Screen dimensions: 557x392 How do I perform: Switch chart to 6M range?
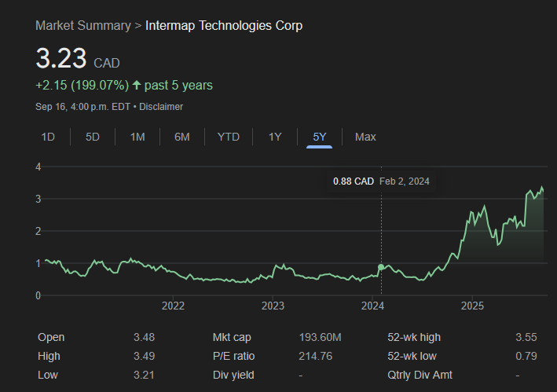pyautogui.click(x=182, y=137)
